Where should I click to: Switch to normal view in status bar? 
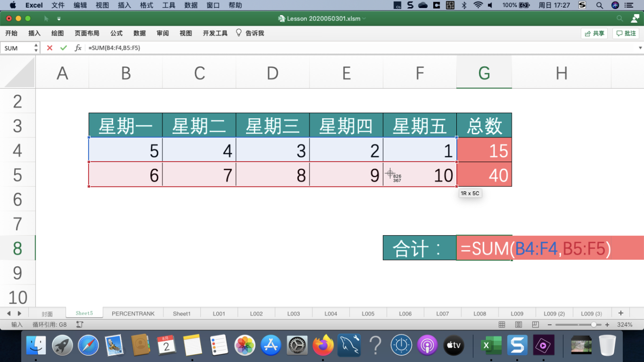(502, 325)
